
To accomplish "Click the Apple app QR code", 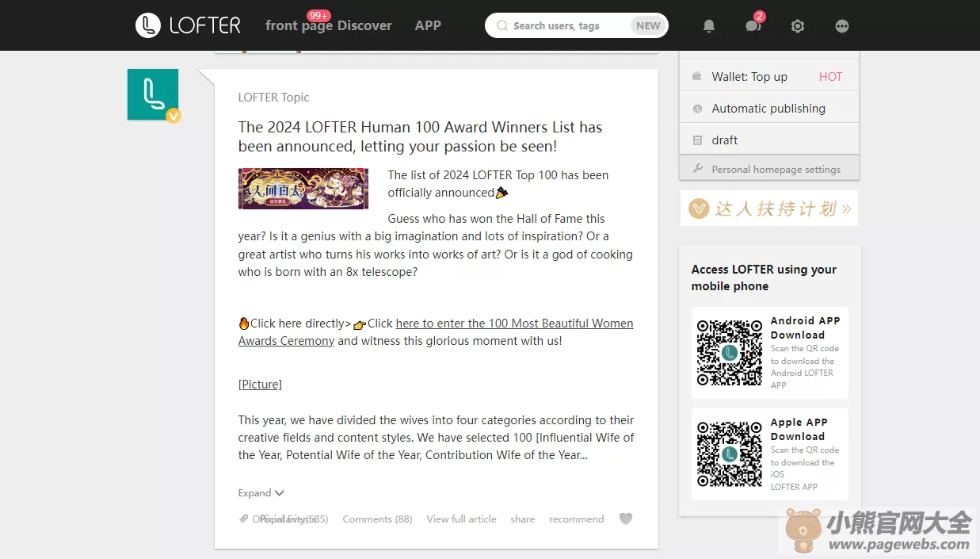I will click(x=730, y=454).
